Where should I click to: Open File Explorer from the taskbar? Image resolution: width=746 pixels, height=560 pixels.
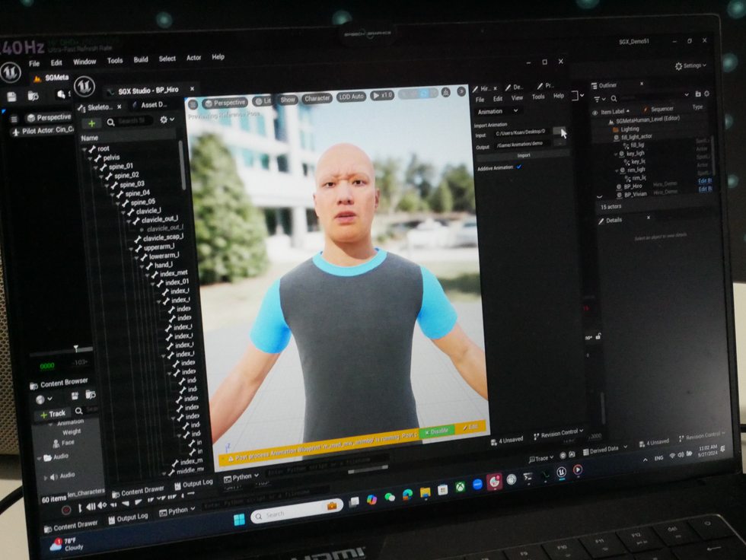point(426,492)
